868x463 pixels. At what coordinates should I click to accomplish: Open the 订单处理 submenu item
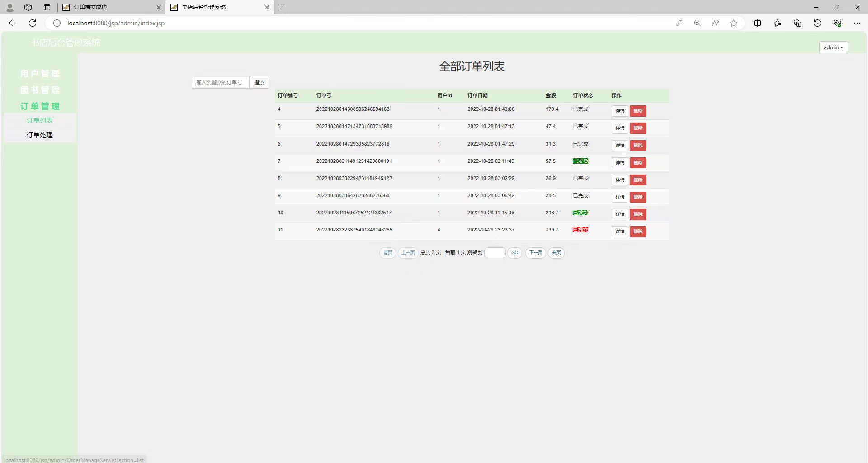click(40, 135)
